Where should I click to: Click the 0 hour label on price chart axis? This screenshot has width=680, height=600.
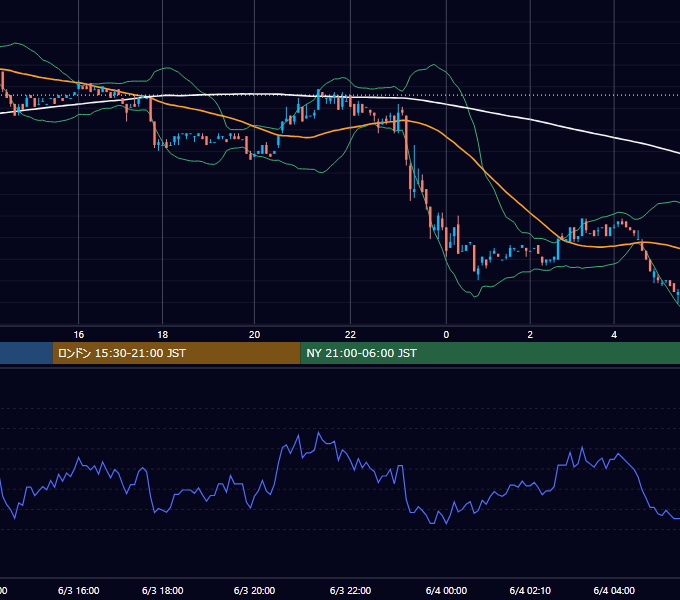[x=446, y=335]
